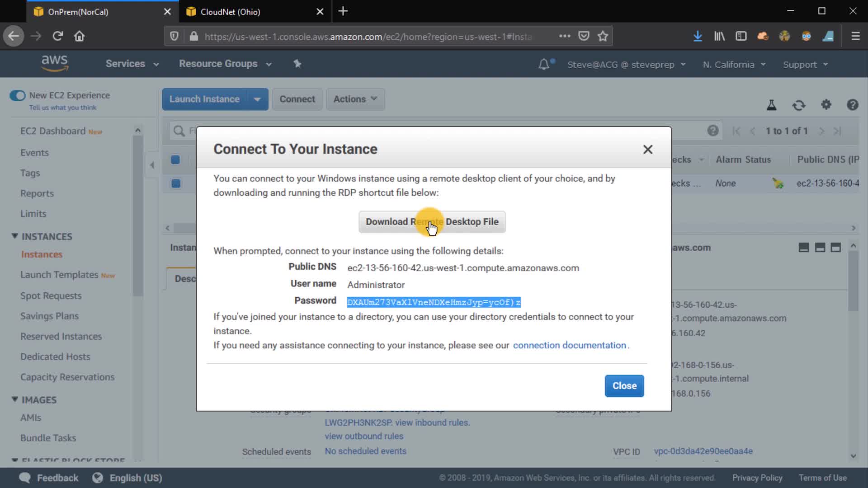This screenshot has height=488, width=868.
Task: Click the experiments flask icon
Action: click(772, 105)
